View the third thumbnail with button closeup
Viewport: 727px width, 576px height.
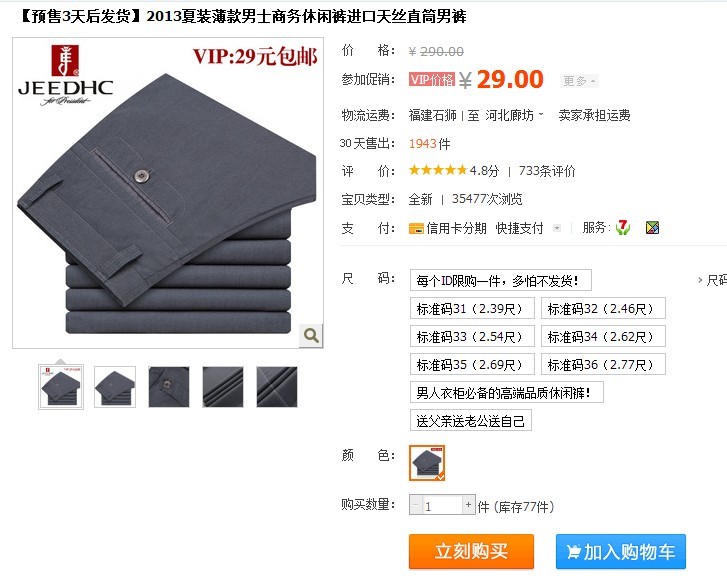[169, 387]
